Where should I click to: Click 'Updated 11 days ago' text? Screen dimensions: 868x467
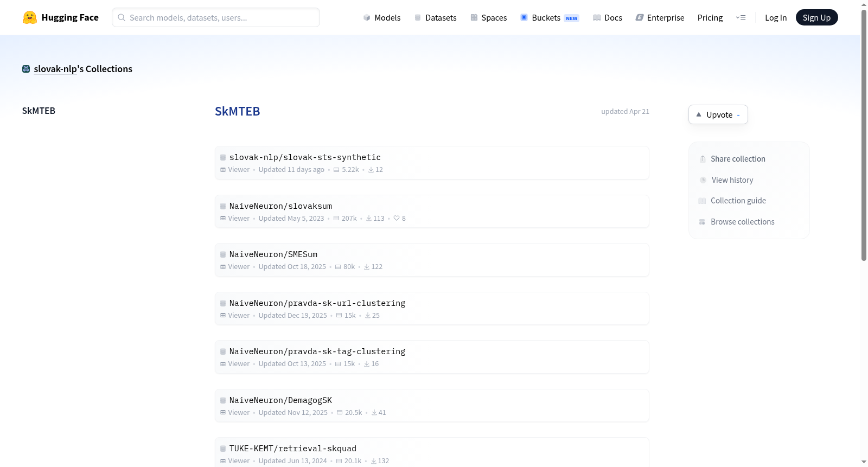tap(291, 170)
